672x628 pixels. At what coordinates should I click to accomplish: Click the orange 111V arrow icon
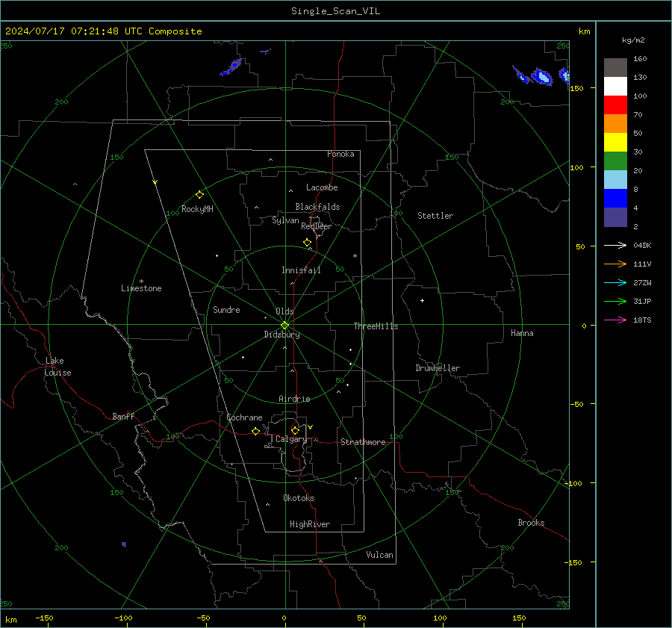click(615, 264)
